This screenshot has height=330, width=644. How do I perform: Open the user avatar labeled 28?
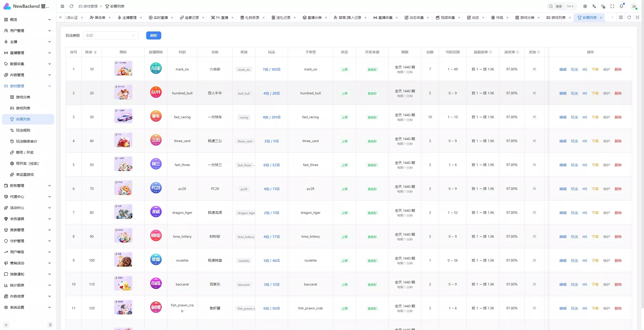(634, 6)
